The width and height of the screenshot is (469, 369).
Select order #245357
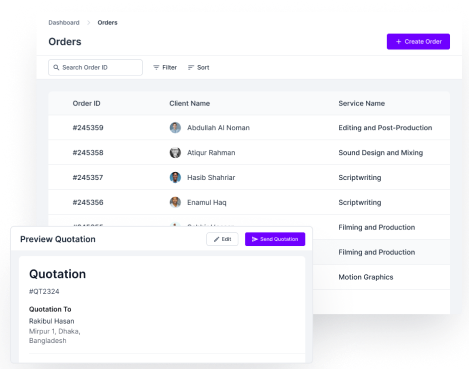pyautogui.click(x=249, y=177)
